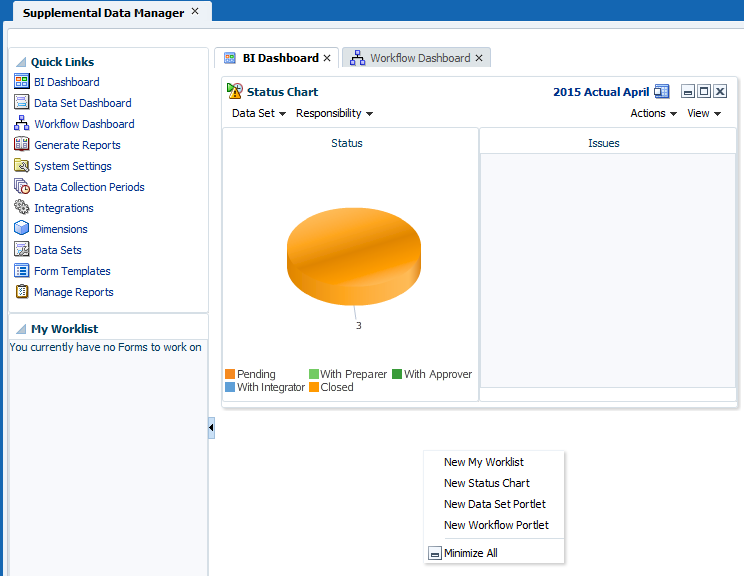The height and width of the screenshot is (576, 744).
Task: Click the System Settings icon
Action: pyautogui.click(x=21, y=165)
